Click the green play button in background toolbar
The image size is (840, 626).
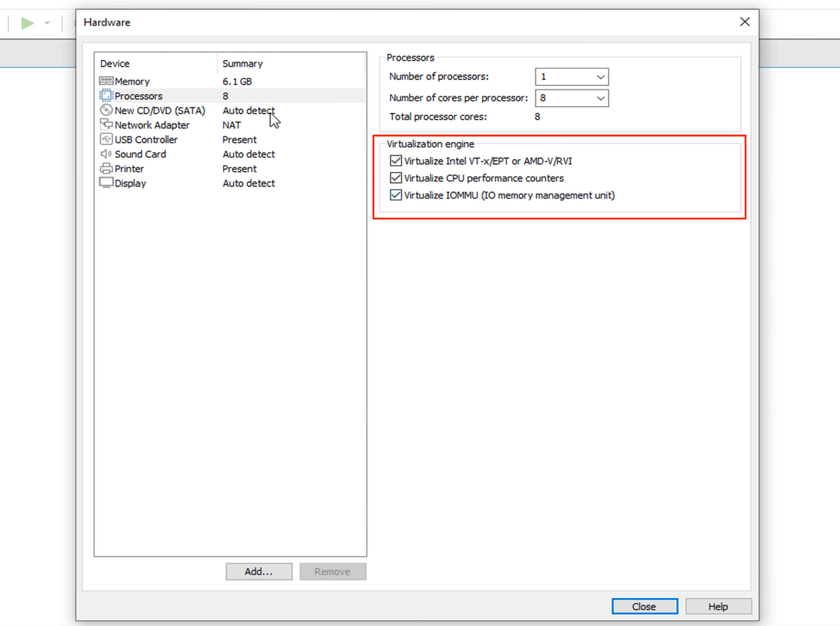[x=27, y=23]
